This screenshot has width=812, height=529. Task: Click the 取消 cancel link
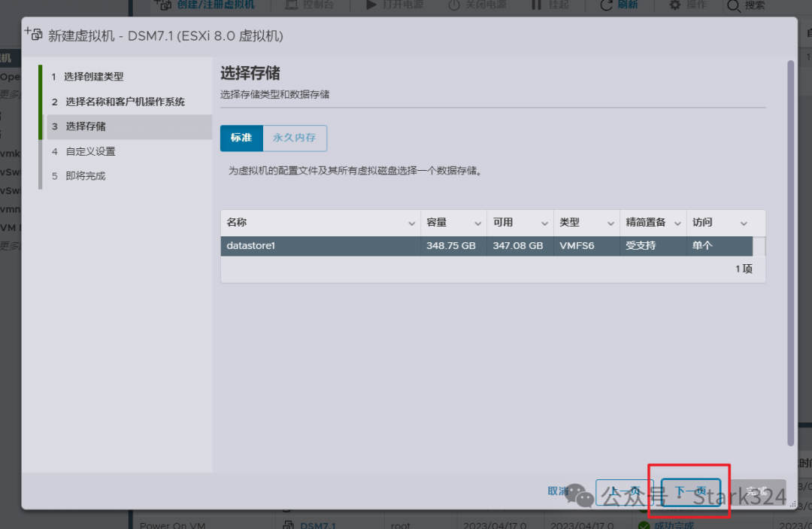pyautogui.click(x=557, y=491)
